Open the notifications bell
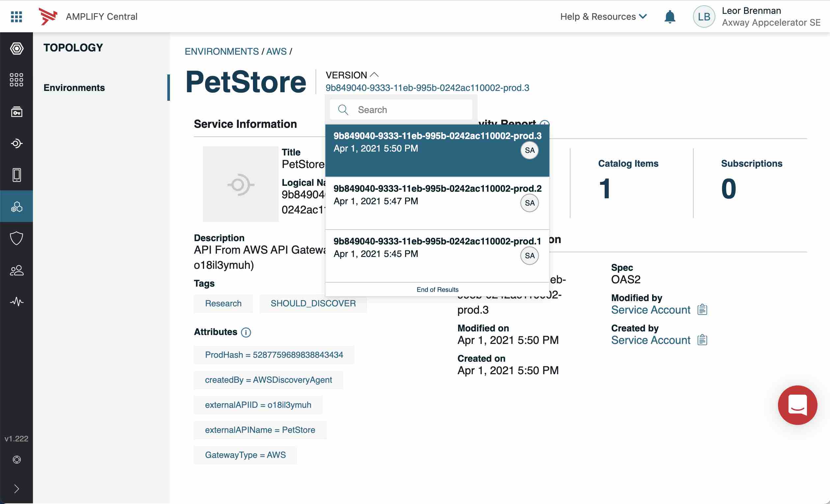This screenshot has width=830, height=504. point(670,16)
